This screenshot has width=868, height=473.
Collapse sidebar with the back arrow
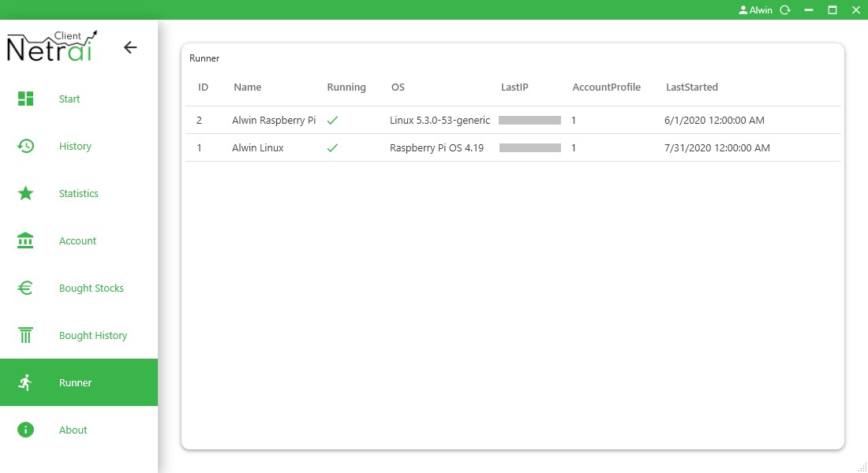[130, 47]
